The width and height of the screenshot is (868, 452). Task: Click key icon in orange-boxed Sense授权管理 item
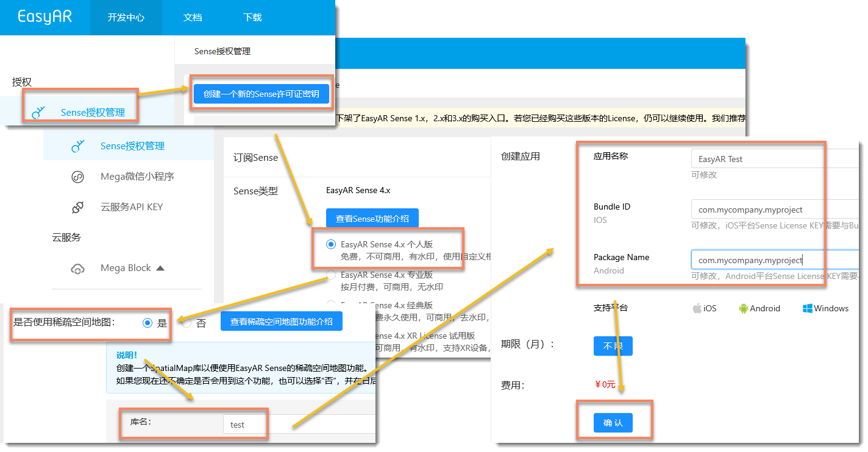38,113
